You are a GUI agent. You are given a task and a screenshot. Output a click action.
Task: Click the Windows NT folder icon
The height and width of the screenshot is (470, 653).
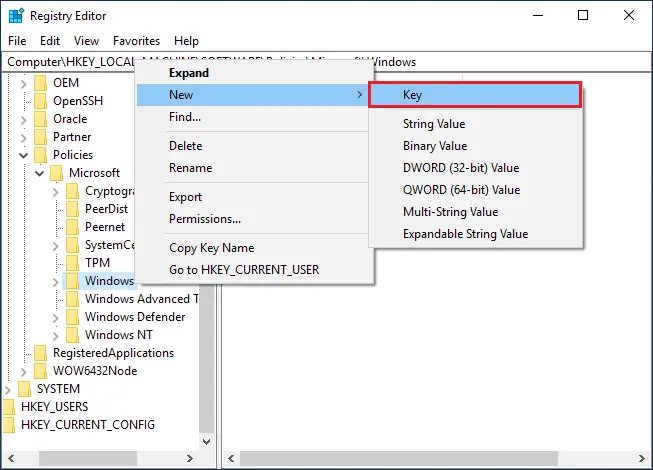(x=72, y=335)
